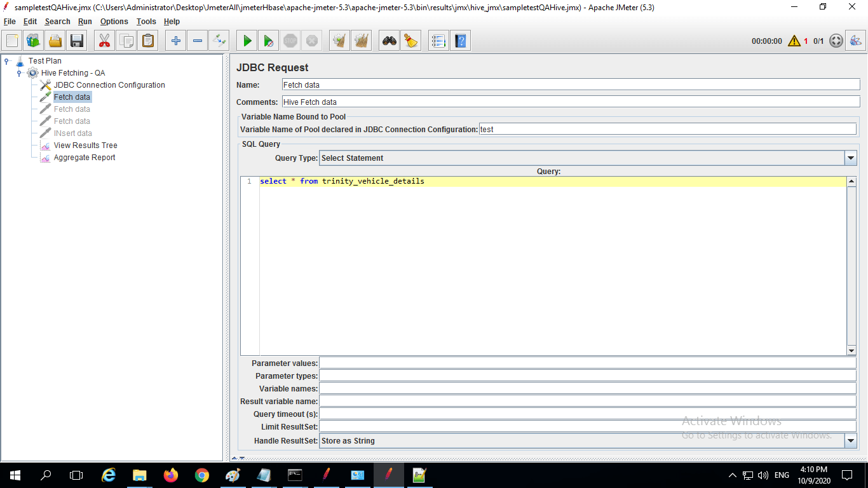This screenshot has height=488, width=868.
Task: Open the Query Type dropdown
Action: [851, 158]
